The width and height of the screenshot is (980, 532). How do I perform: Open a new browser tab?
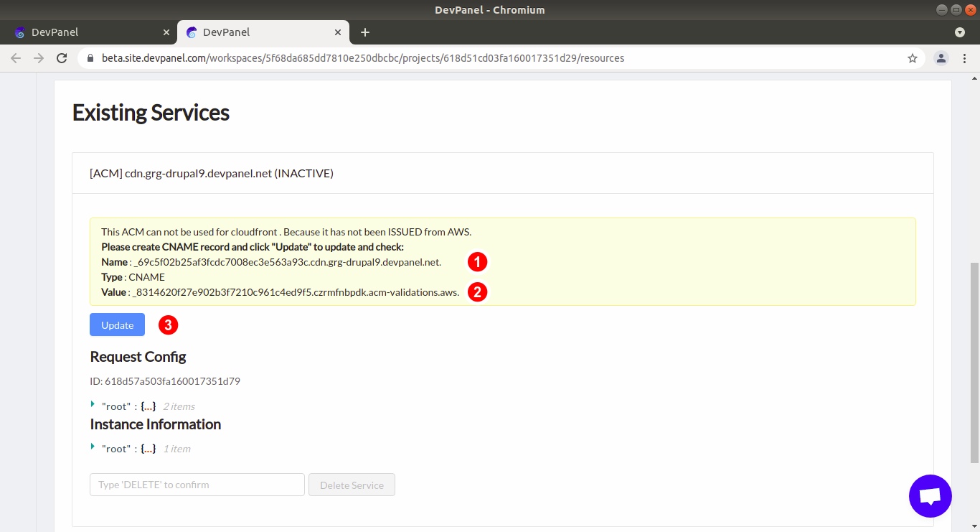pyautogui.click(x=365, y=32)
